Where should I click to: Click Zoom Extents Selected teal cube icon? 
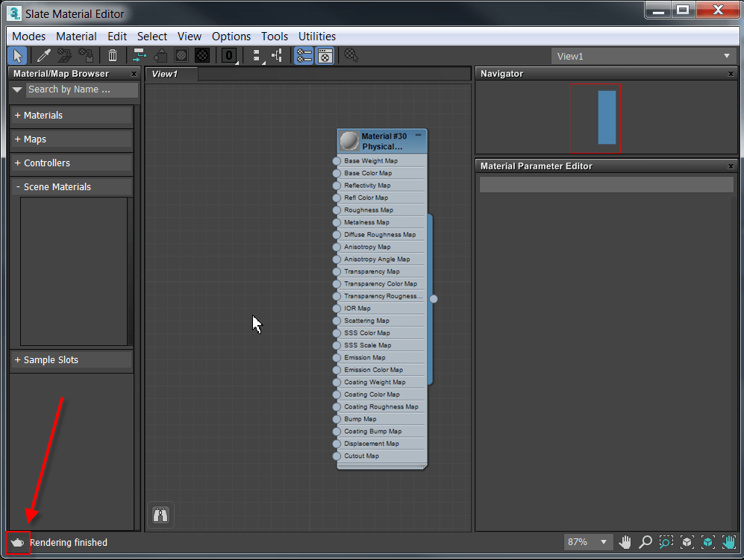pyautogui.click(x=708, y=542)
